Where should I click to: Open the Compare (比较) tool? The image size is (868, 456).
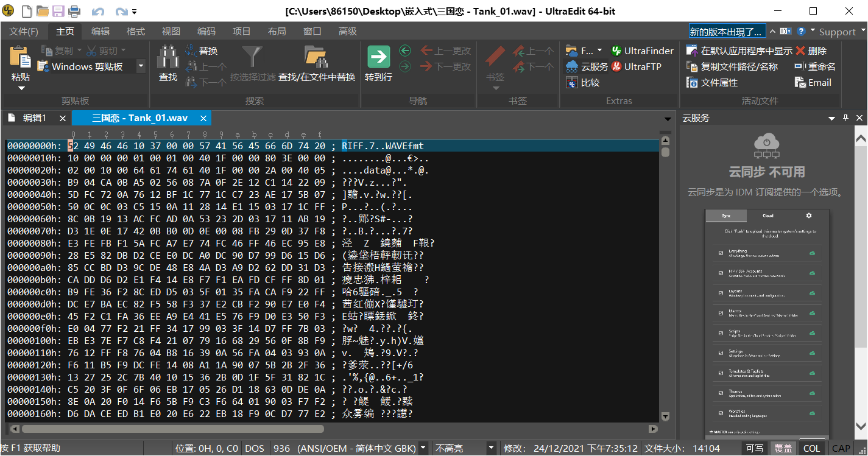pos(583,83)
